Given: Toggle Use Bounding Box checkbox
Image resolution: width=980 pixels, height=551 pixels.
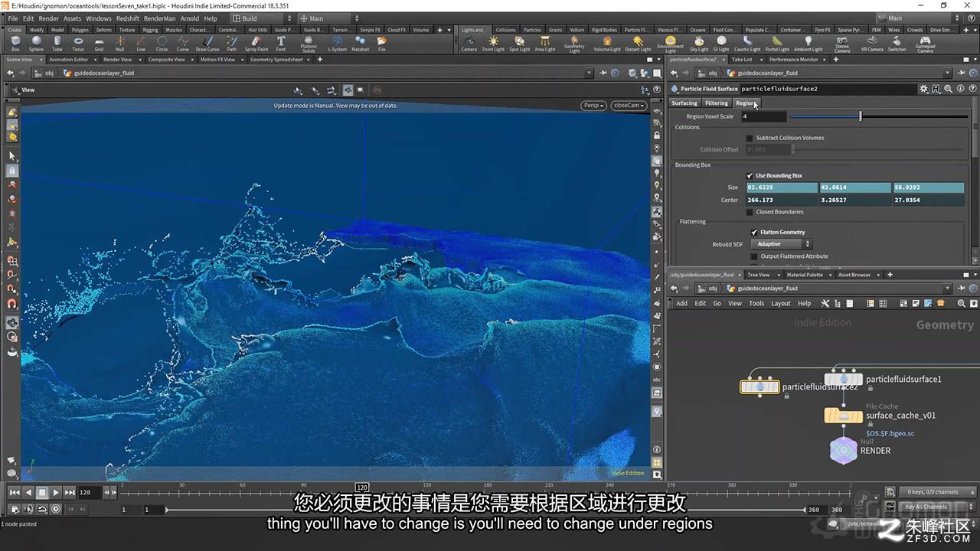Looking at the screenshot, I should coord(750,175).
